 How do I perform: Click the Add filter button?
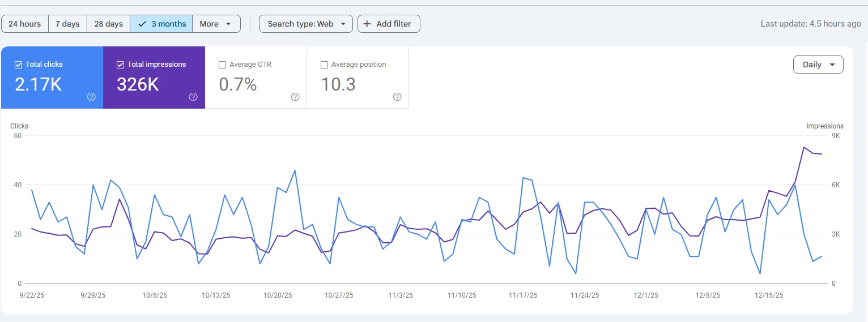point(389,24)
